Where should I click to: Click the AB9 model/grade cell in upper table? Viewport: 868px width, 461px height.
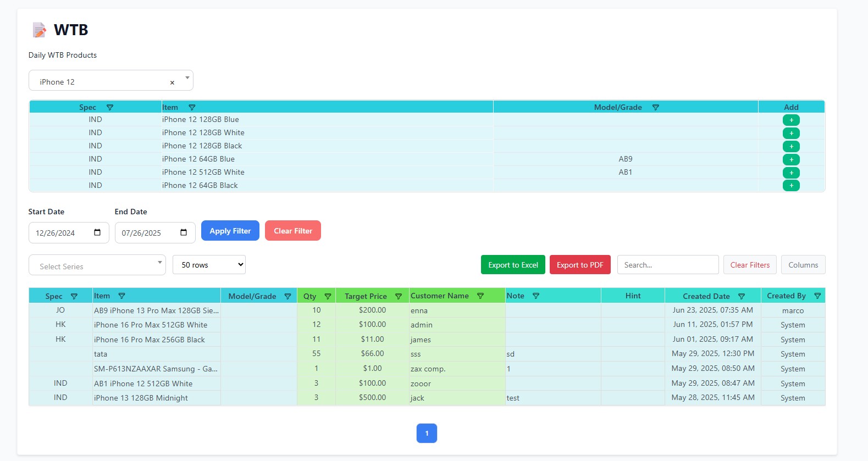tap(626, 159)
